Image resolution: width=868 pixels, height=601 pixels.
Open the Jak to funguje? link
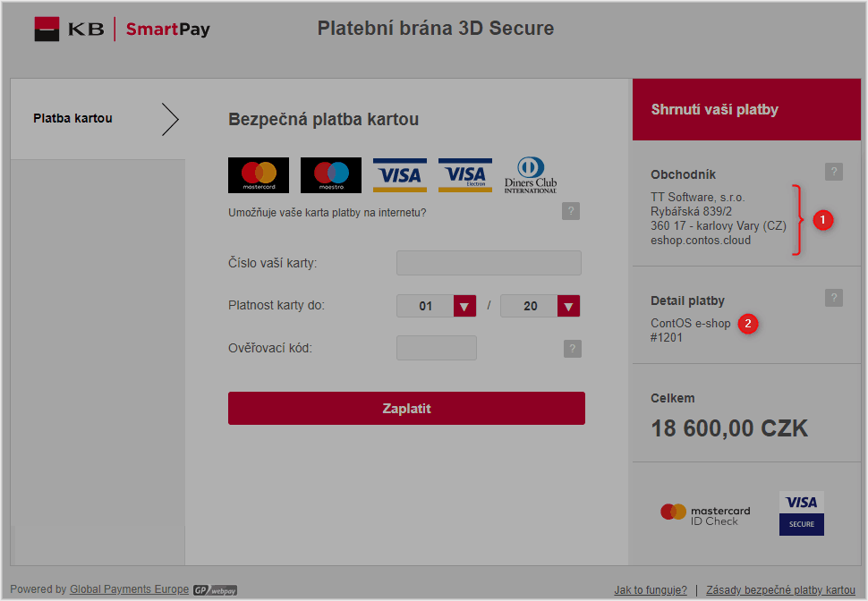point(651,590)
